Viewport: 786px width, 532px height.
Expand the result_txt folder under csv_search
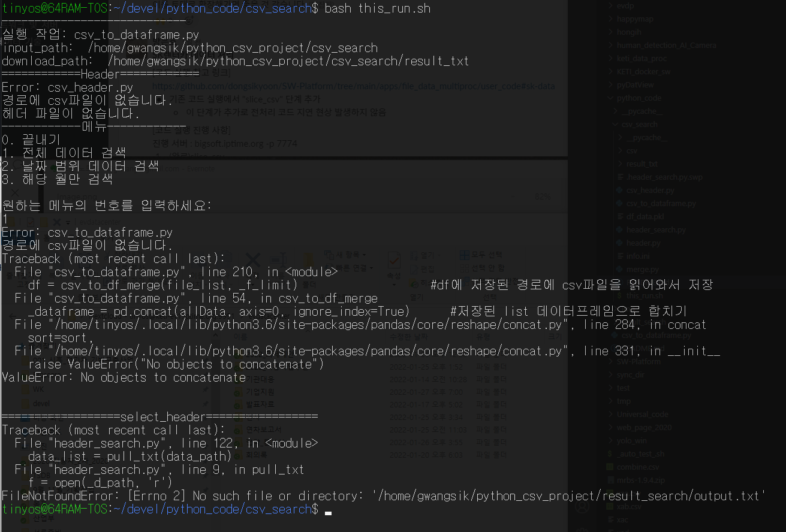[x=621, y=164]
